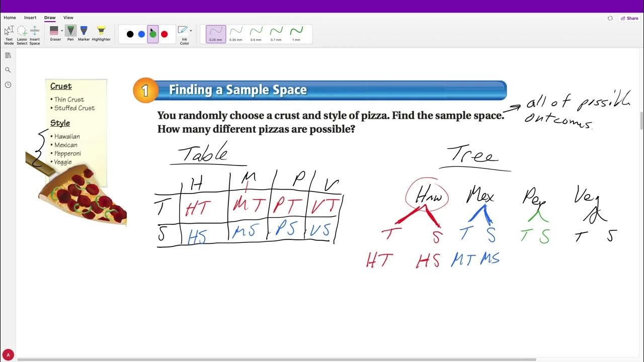The image size is (644, 362).
Task: Click the Finding a Sample Space heading
Action: 237,90
